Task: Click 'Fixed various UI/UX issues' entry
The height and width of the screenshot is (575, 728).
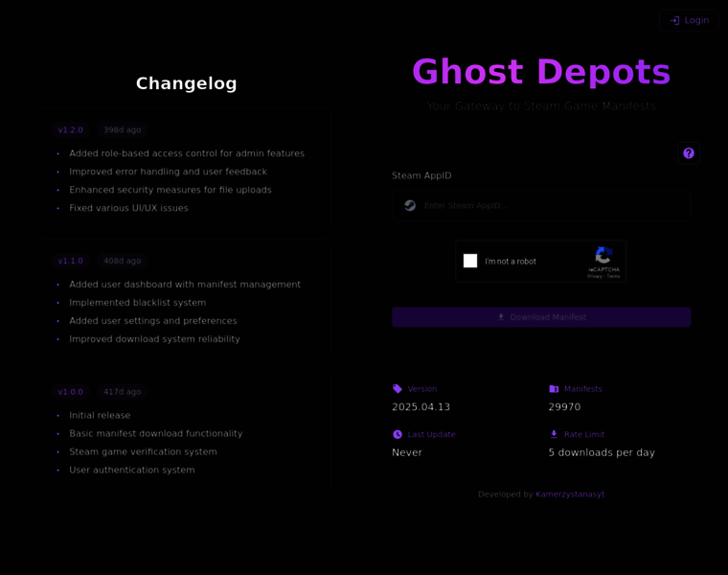Action: click(x=128, y=208)
